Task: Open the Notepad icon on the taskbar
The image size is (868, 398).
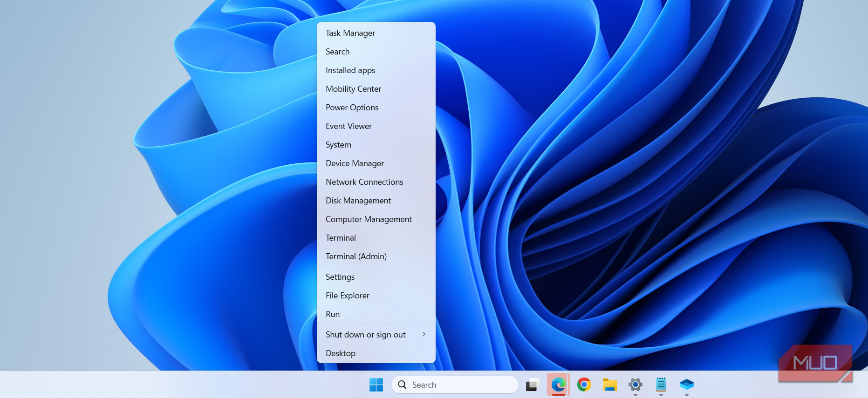Action: click(x=661, y=385)
